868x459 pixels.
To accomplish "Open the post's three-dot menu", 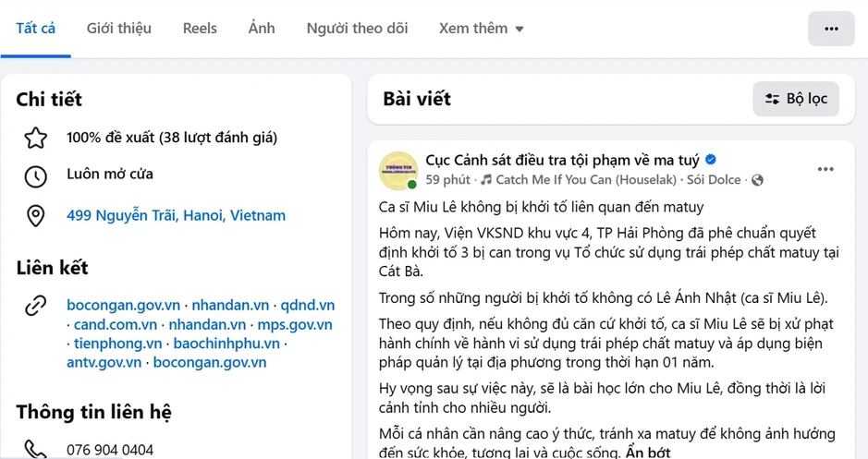I will click(825, 169).
